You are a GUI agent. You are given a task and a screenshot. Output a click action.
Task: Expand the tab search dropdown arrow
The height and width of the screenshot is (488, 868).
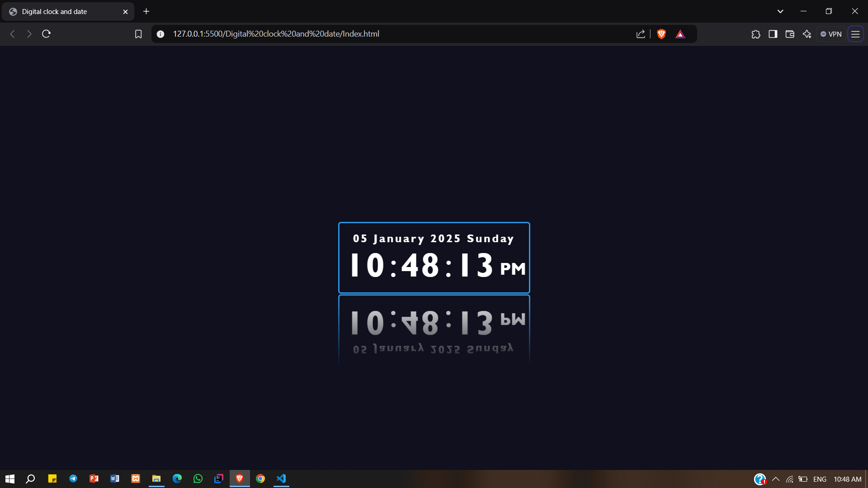tap(780, 11)
